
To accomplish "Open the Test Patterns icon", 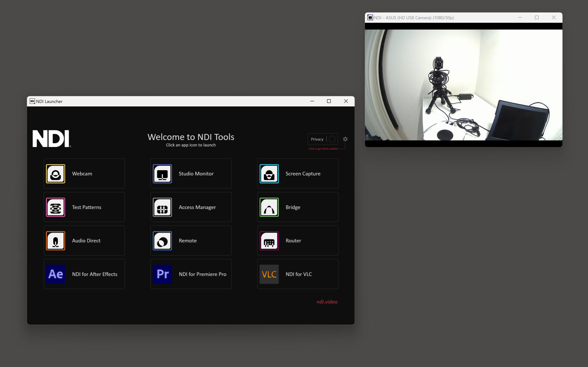I will (x=55, y=207).
